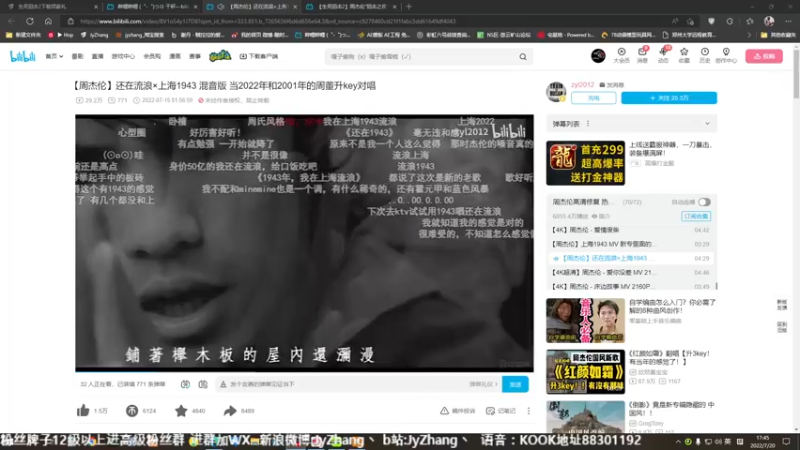
Task: Open a new browser tab with plus
Action: [x=409, y=7]
